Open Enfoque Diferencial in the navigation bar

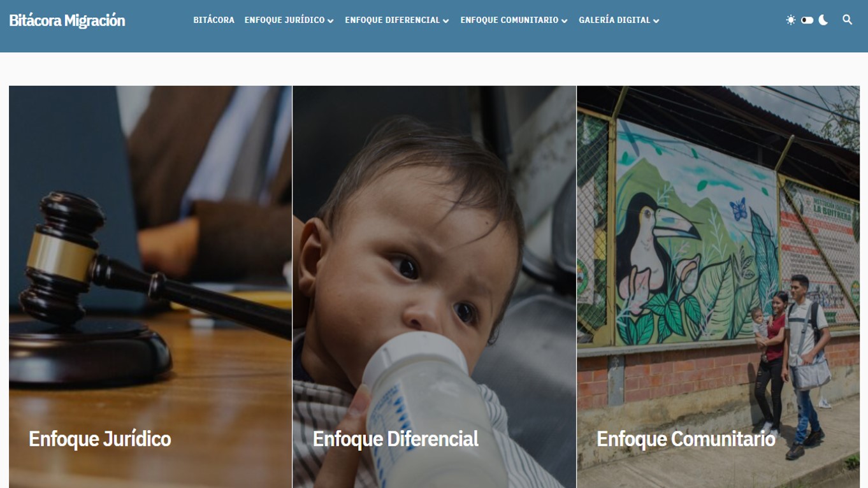click(x=392, y=20)
